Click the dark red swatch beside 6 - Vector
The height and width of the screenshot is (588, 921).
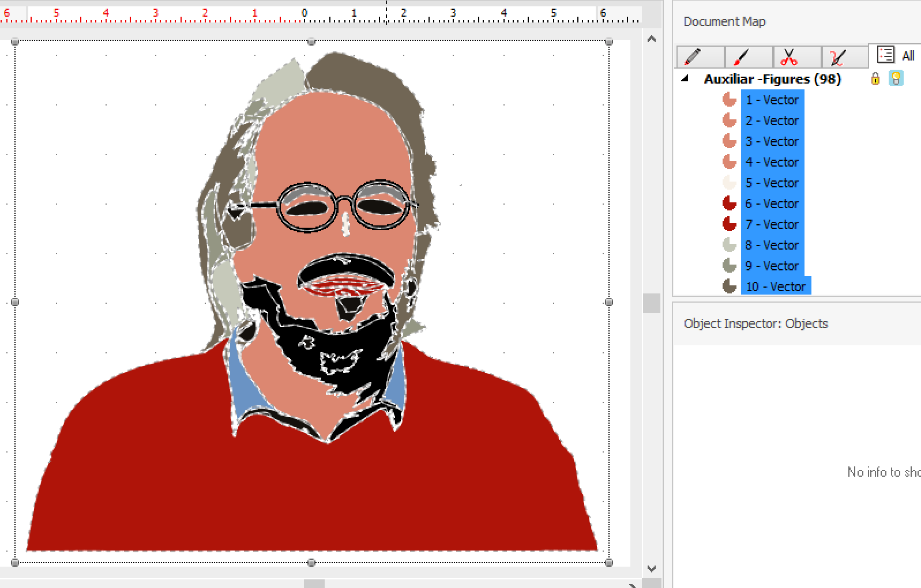[x=730, y=203]
